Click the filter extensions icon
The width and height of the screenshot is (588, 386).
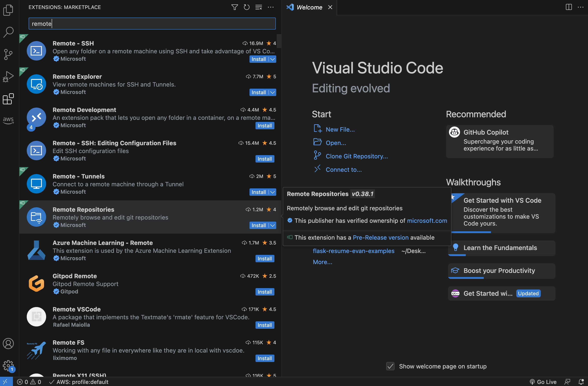tap(235, 7)
